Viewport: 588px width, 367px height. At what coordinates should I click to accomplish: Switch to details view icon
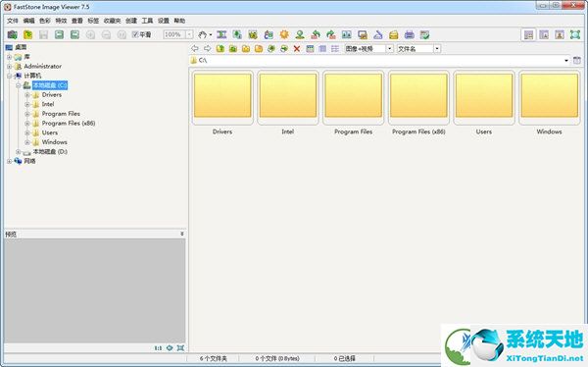[322, 48]
